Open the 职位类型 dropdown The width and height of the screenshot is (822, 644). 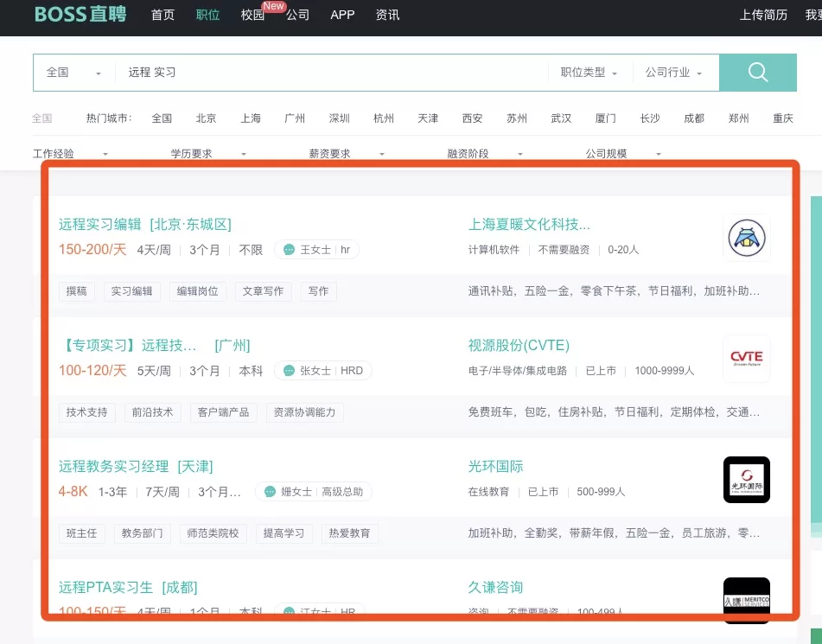coord(589,73)
